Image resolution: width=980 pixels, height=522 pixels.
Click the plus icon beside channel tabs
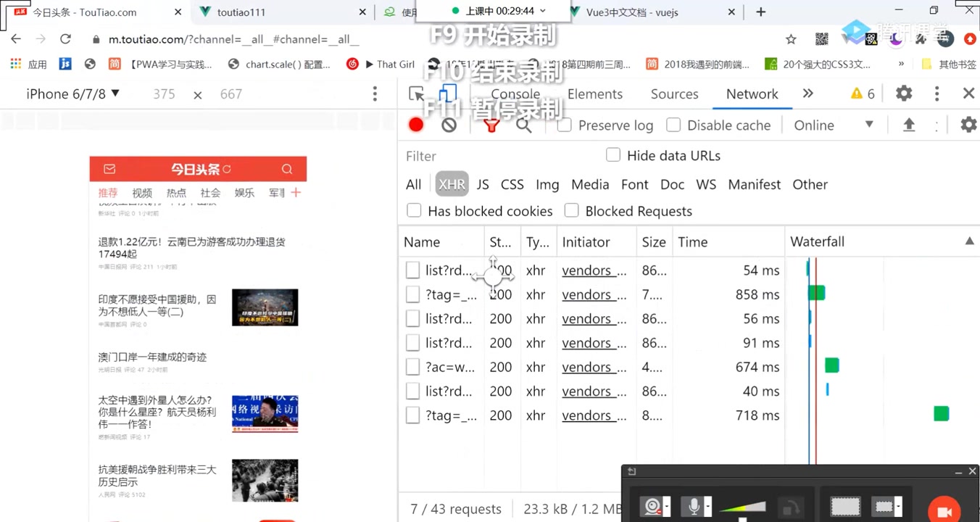click(296, 192)
